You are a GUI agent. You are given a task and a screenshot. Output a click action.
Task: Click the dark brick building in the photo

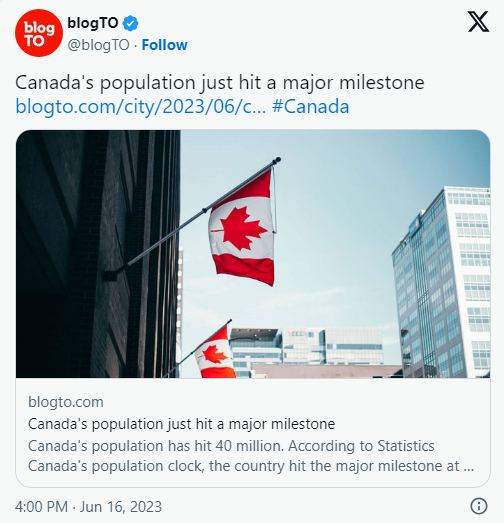pyautogui.click(x=98, y=254)
